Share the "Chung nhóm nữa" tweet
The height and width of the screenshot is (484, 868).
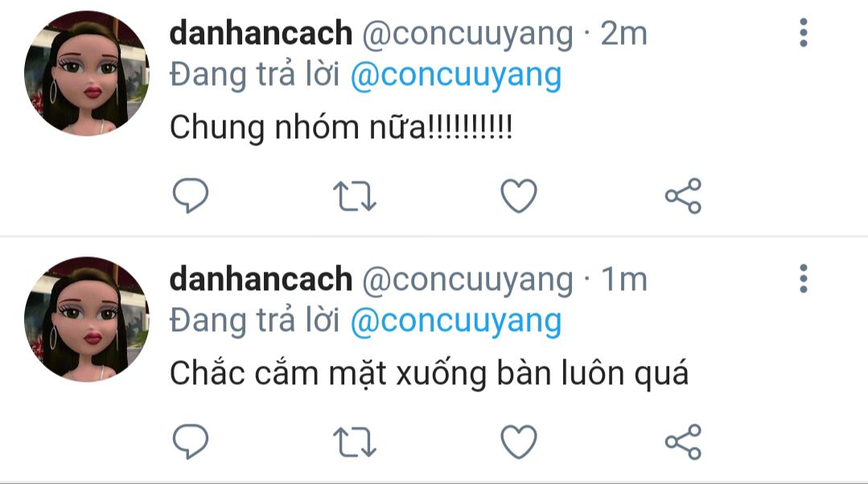(683, 196)
